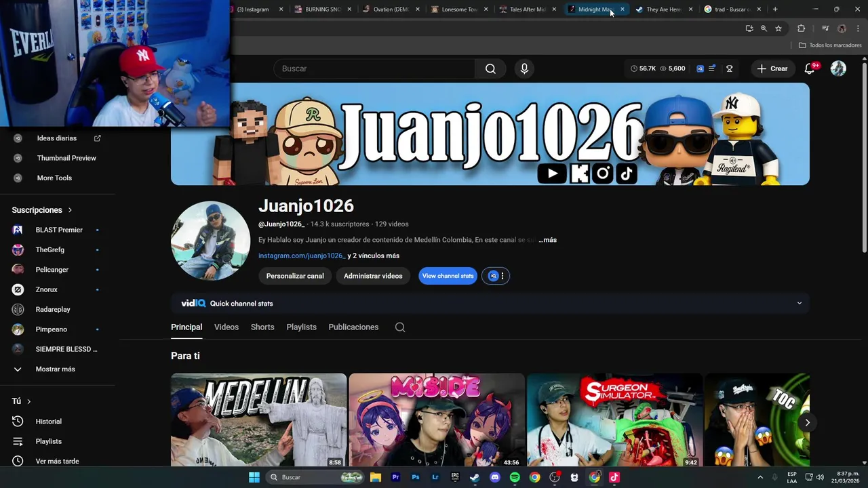Screen dimensions: 868x488
Task: Switch to the Principal channel tab
Action: coord(186,327)
